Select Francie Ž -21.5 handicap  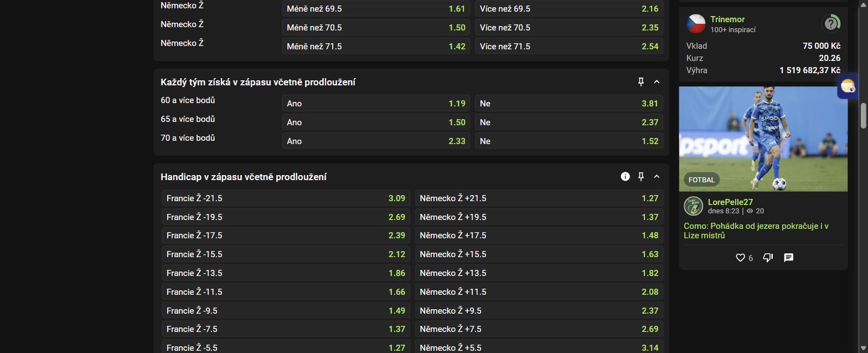pos(286,198)
